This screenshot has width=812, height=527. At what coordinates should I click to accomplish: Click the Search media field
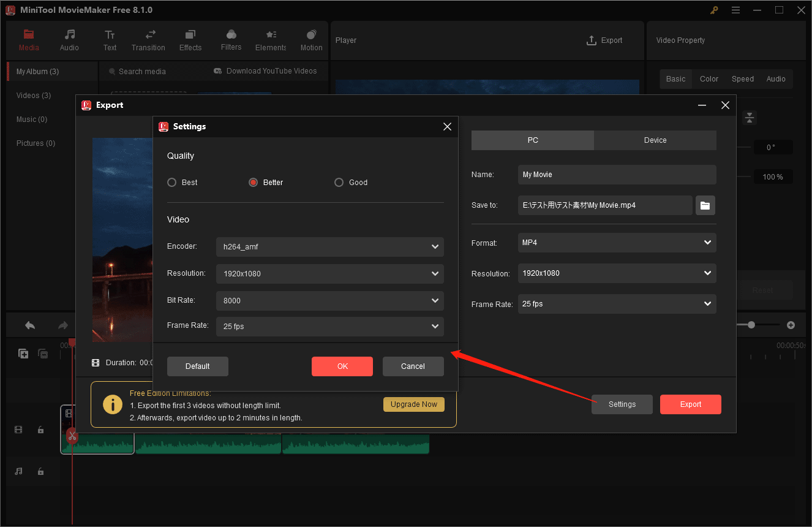click(143, 72)
